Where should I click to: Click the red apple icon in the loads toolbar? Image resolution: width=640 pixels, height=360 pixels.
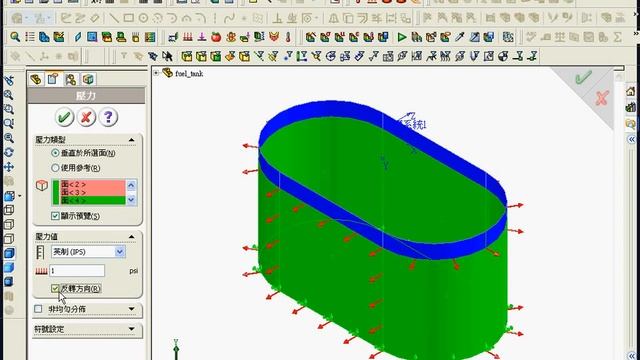(216, 37)
